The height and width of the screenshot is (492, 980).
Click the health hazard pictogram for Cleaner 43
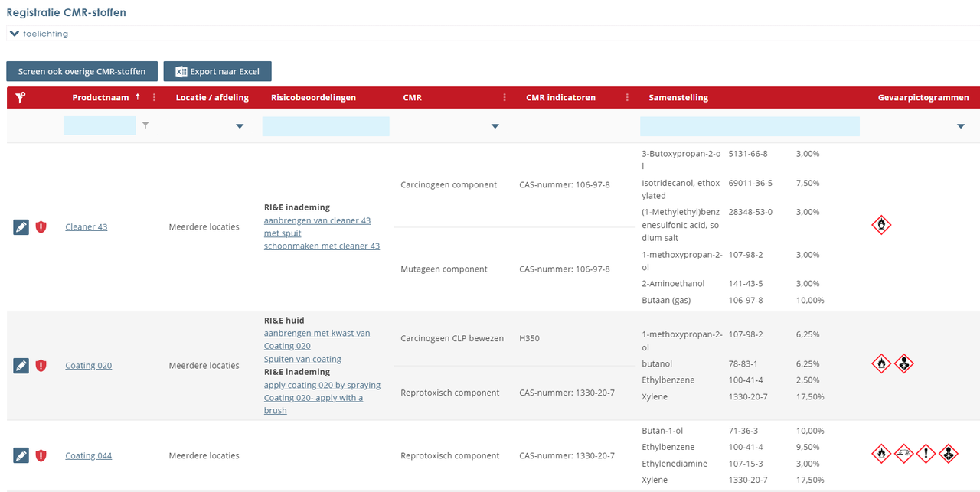pyautogui.click(x=881, y=226)
